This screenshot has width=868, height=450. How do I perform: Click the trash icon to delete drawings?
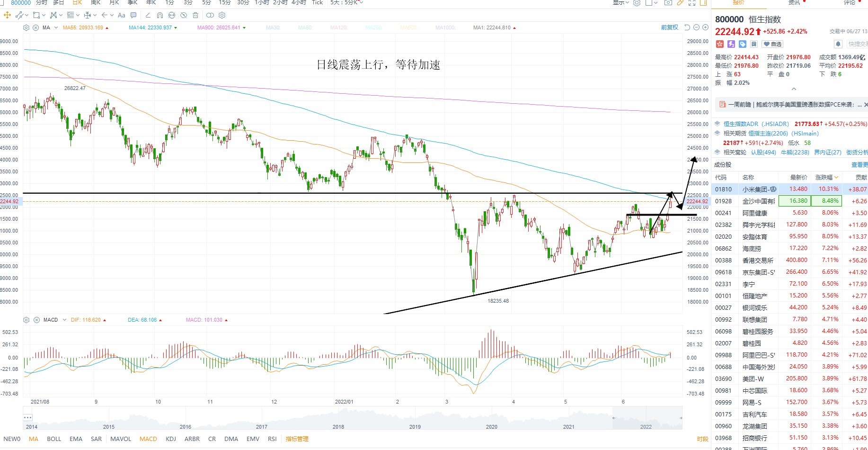coord(195,15)
